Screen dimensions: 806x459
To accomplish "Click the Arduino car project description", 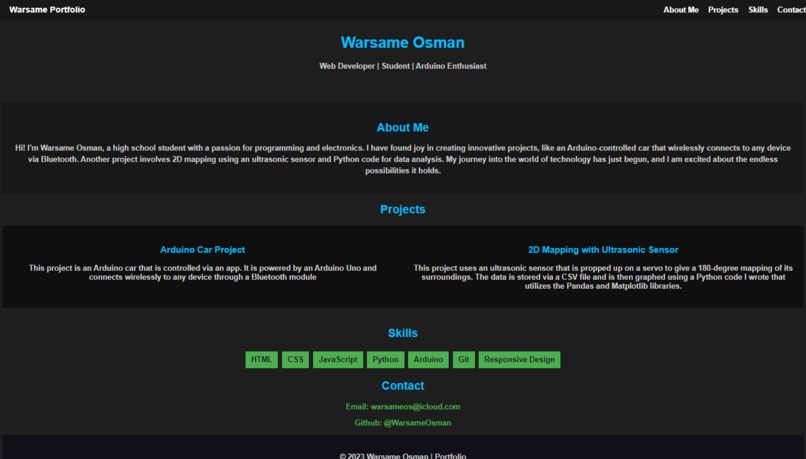I will point(203,272).
